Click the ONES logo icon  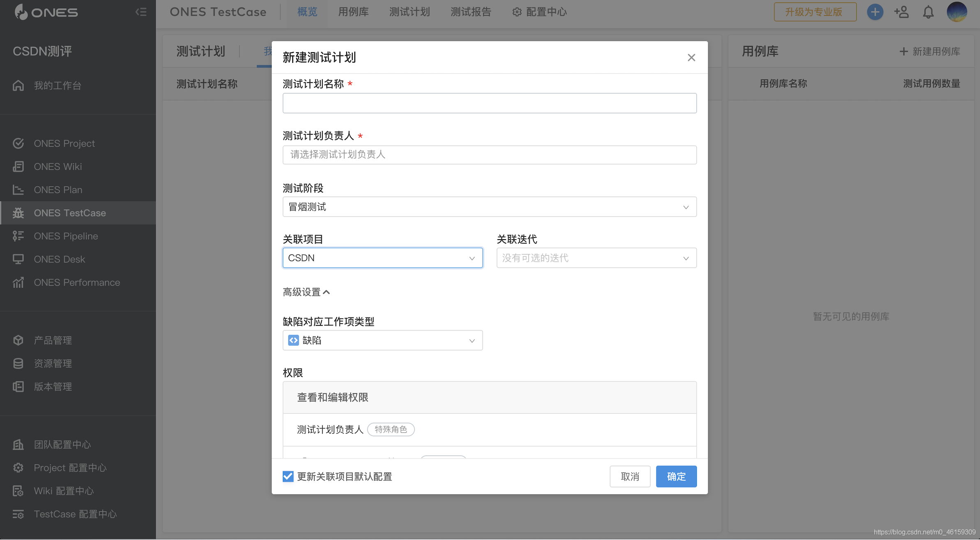pos(21,12)
